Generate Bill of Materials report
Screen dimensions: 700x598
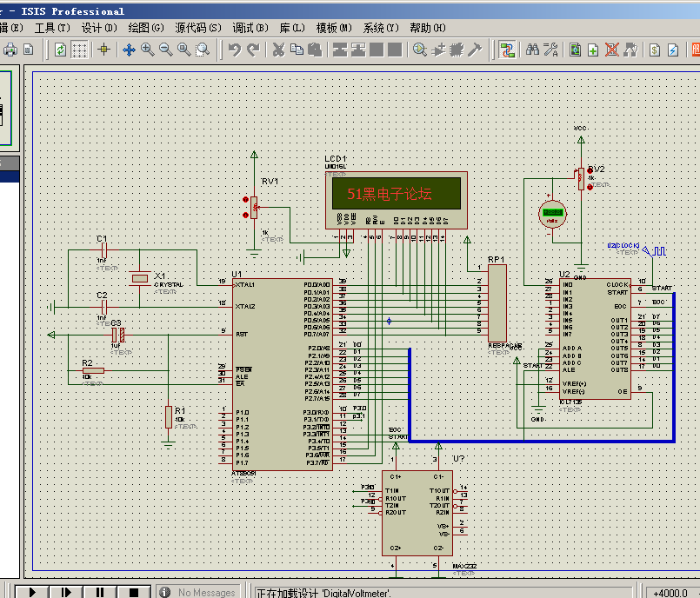click(655, 50)
